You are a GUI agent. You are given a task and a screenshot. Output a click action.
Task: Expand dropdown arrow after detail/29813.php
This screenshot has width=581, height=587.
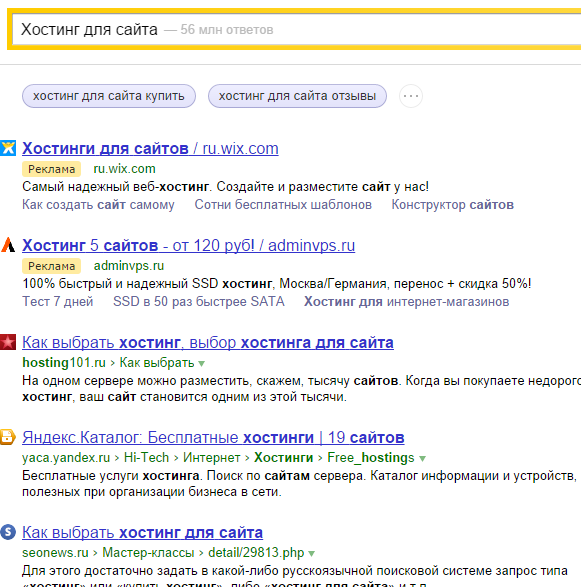[311, 553]
